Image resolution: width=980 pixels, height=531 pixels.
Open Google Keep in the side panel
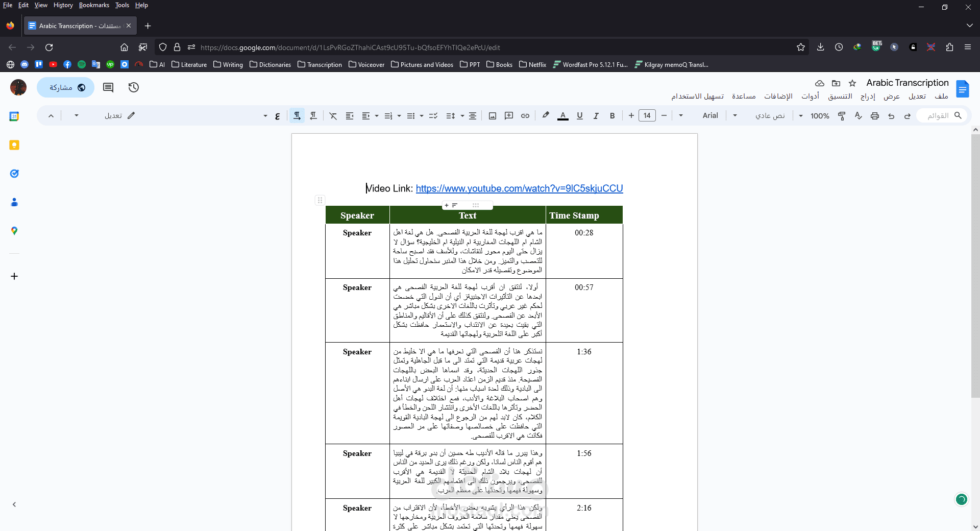[x=14, y=145]
